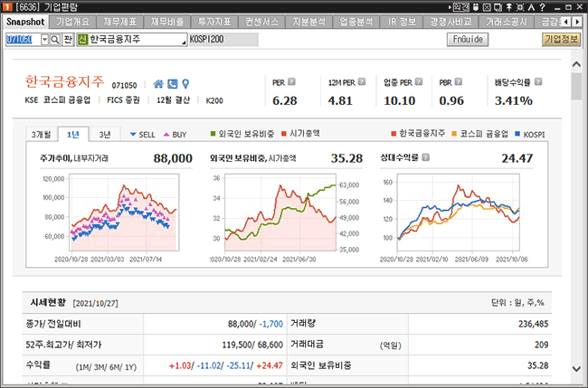Click the blue KOSPI legend swatch

(517, 134)
